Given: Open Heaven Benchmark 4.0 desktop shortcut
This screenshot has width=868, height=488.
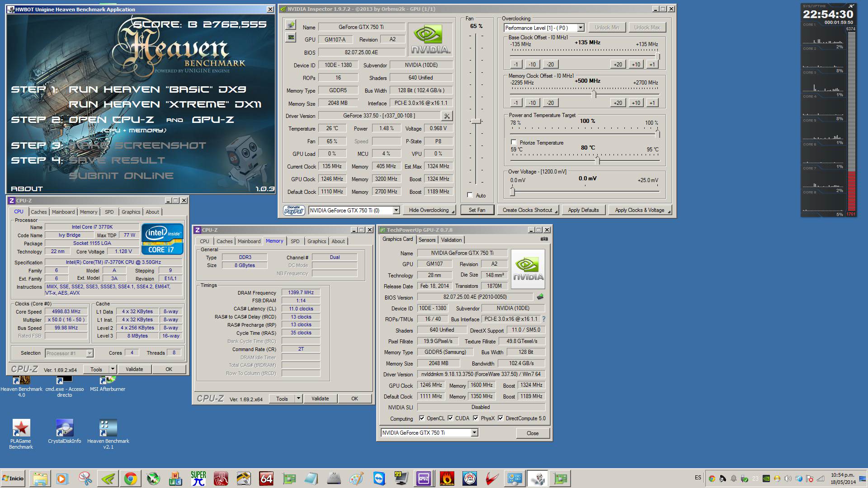Looking at the screenshot, I should click(21, 386).
